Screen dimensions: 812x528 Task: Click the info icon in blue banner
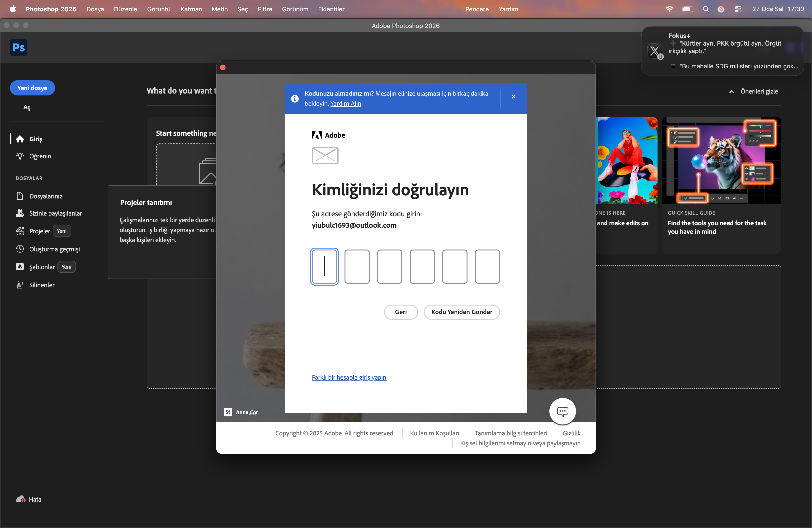(x=295, y=99)
